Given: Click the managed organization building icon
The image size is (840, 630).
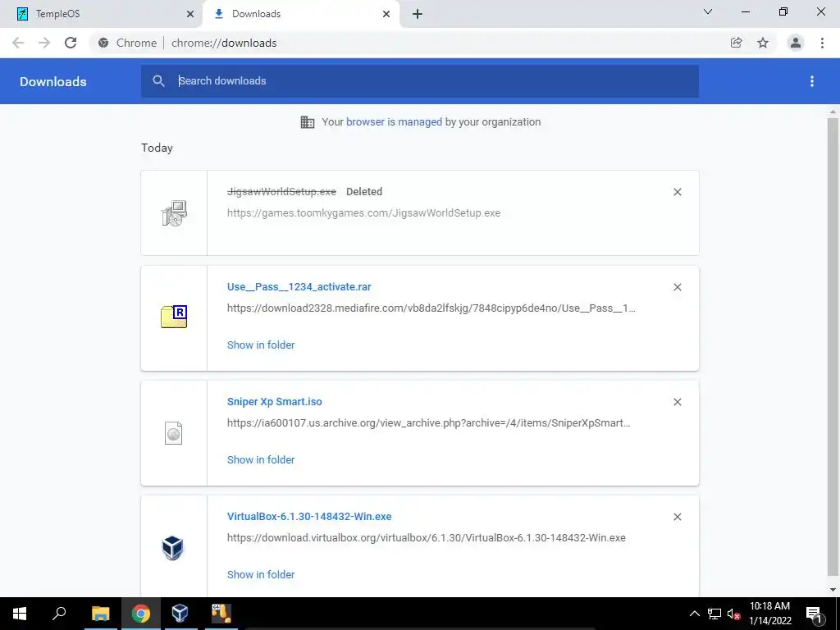Looking at the screenshot, I should [308, 122].
